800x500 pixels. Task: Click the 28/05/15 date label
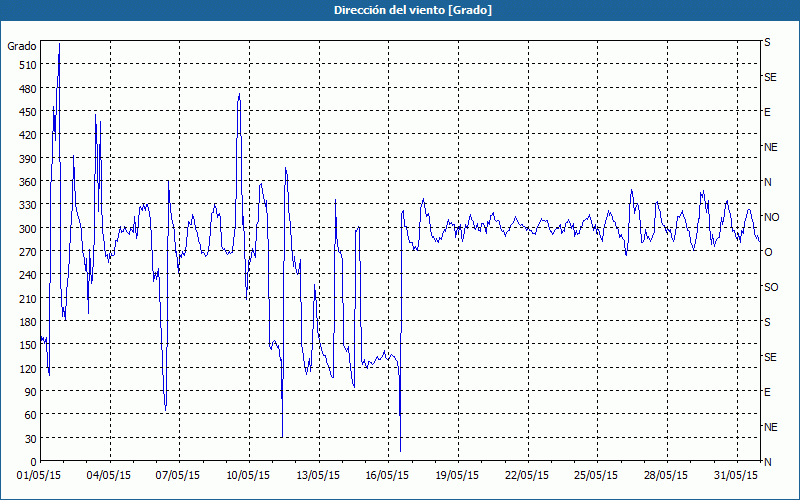pos(666,476)
